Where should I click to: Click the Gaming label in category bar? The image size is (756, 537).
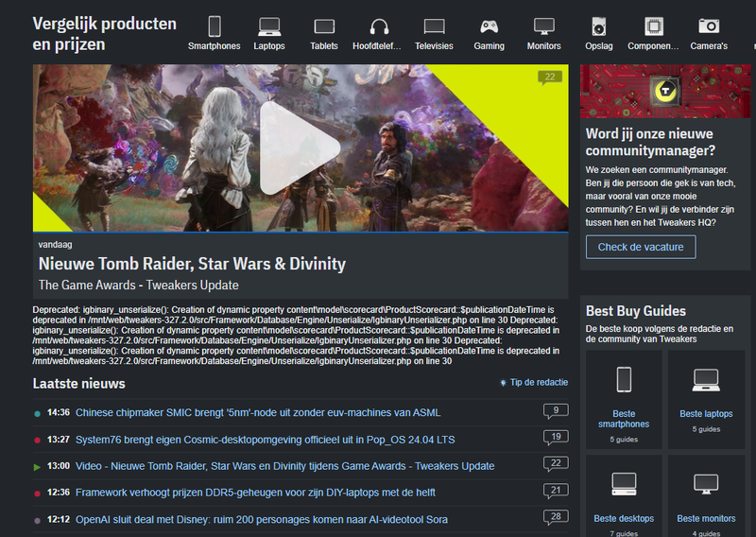489,45
